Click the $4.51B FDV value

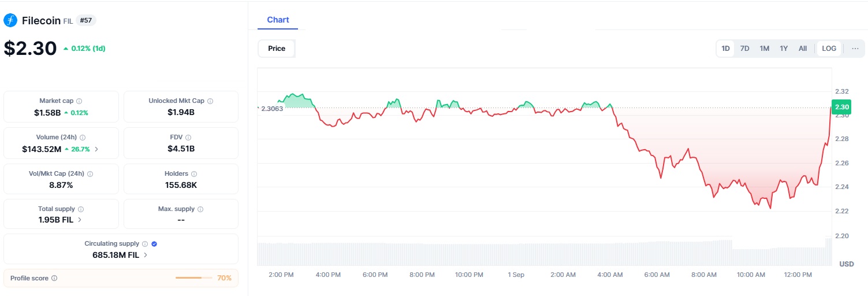coord(181,149)
